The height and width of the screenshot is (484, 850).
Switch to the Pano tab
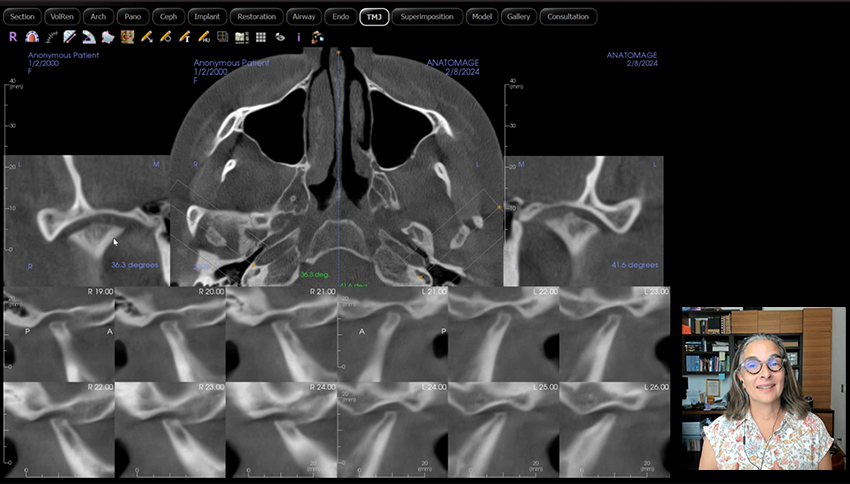pyautogui.click(x=132, y=17)
